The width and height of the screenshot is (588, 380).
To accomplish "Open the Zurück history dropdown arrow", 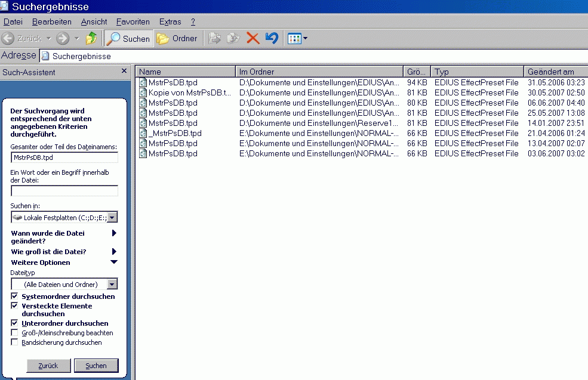I will tap(49, 38).
